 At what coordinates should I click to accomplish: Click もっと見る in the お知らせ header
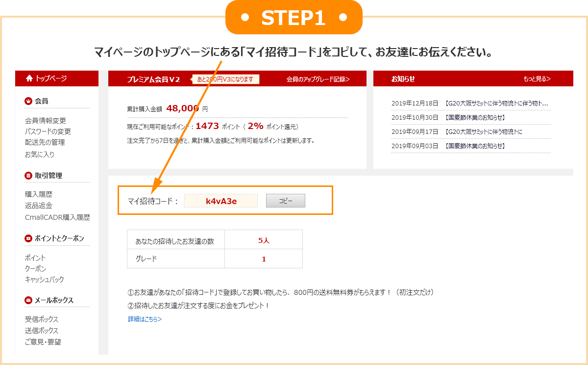point(537,79)
